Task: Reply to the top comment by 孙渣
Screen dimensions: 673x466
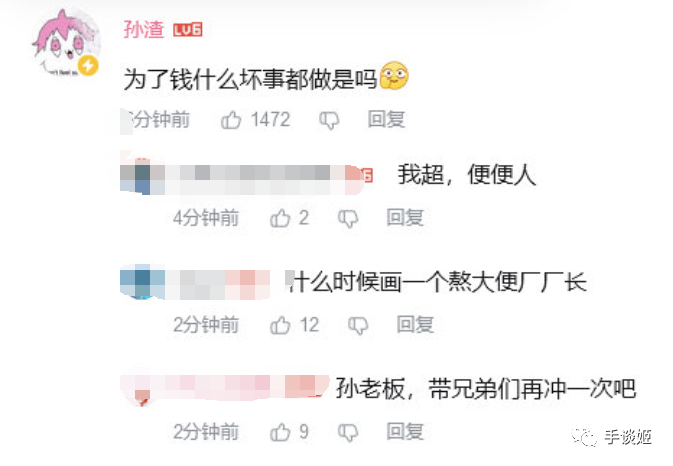Action: pos(386,119)
